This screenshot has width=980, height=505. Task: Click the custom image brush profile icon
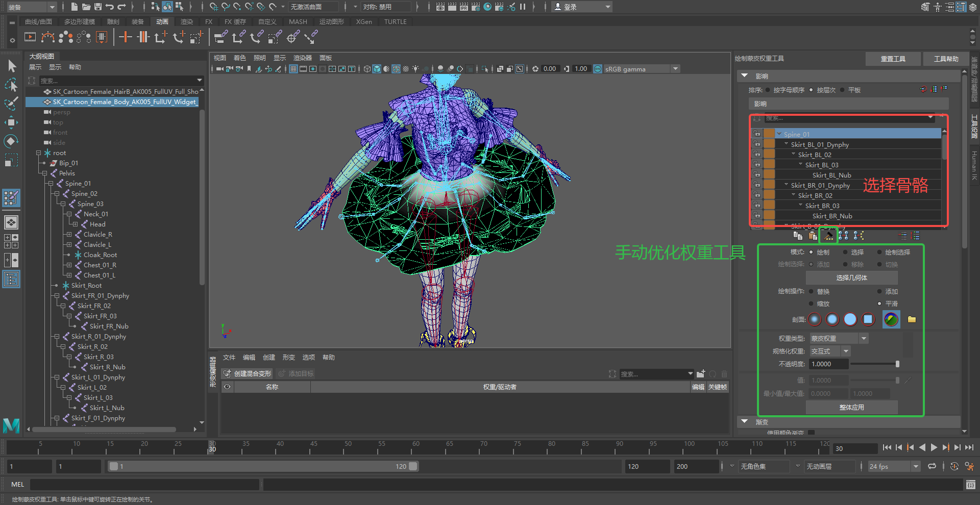(891, 319)
